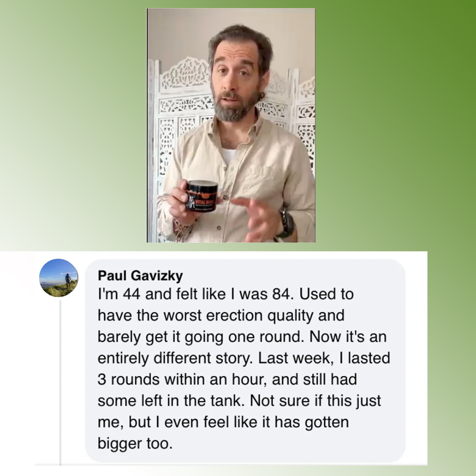Screen dimensions: 476x476
Task: Click the phrase "Last week" in the comment
Action: pos(294,358)
